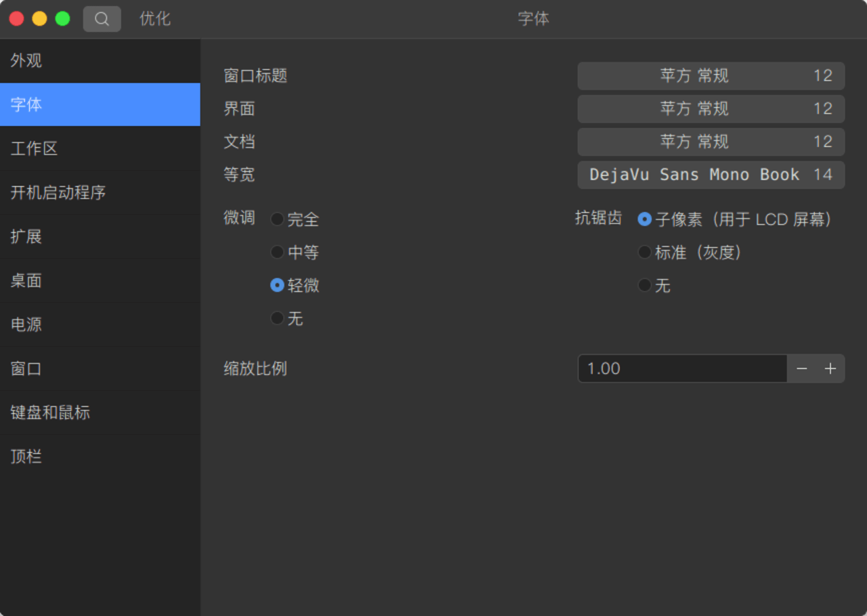Image resolution: width=867 pixels, height=616 pixels.
Task: Choose font for 窗口标题
Action: [x=711, y=76]
